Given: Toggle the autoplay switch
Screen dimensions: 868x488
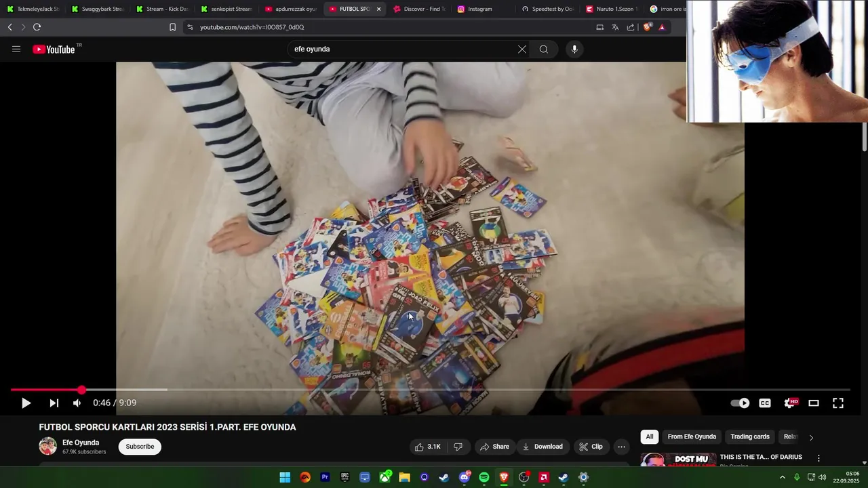Looking at the screenshot, I should coord(740,403).
